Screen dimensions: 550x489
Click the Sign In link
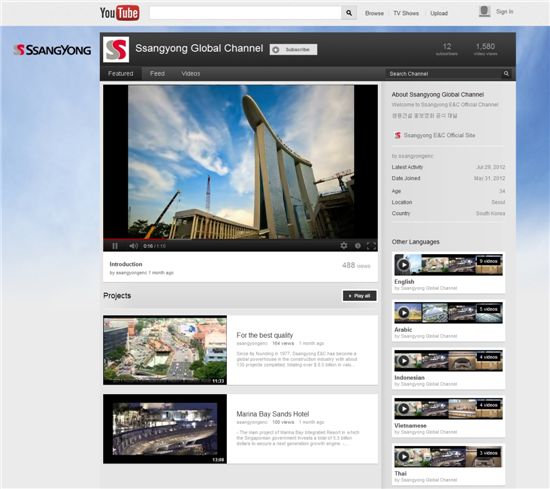point(504,12)
